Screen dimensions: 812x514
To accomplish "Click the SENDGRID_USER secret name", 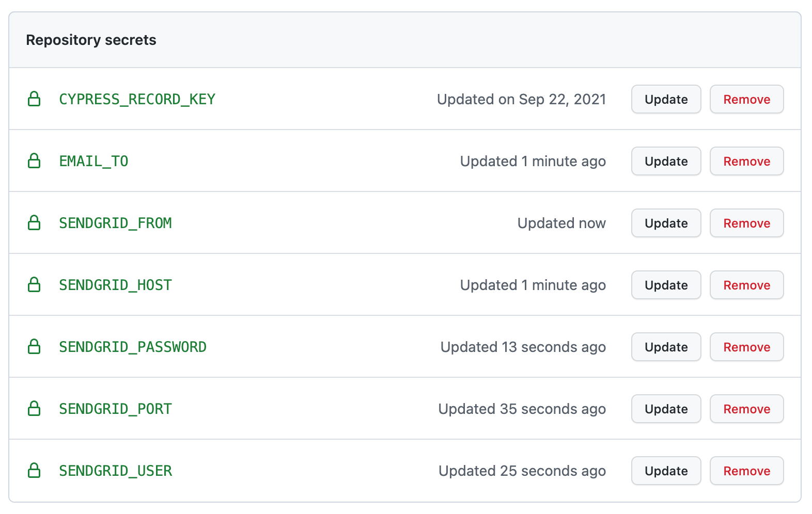I will coord(116,471).
